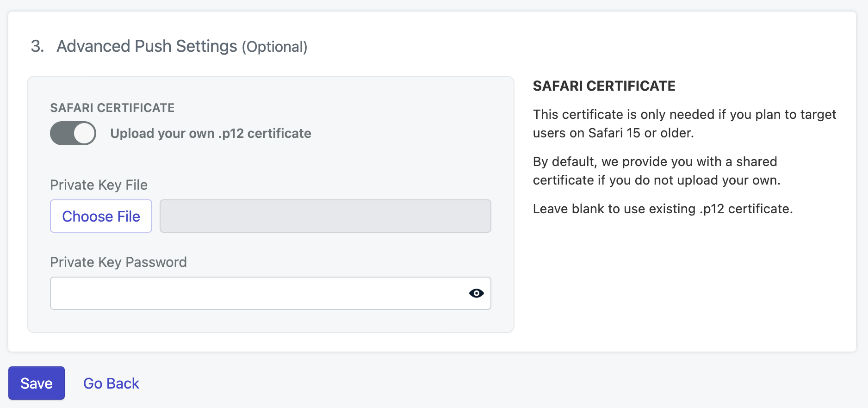Select the private key file name box
The height and width of the screenshot is (408, 868).
325,216
